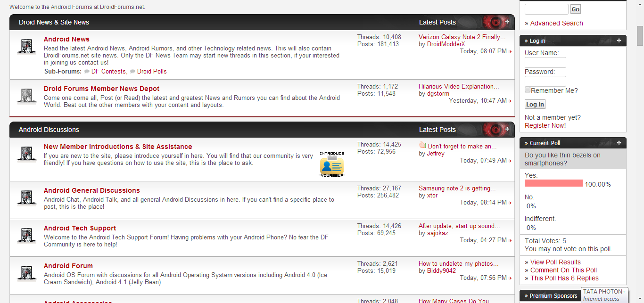Open Android General Discussions forum
This screenshot has width=644, height=303.
pyautogui.click(x=92, y=190)
